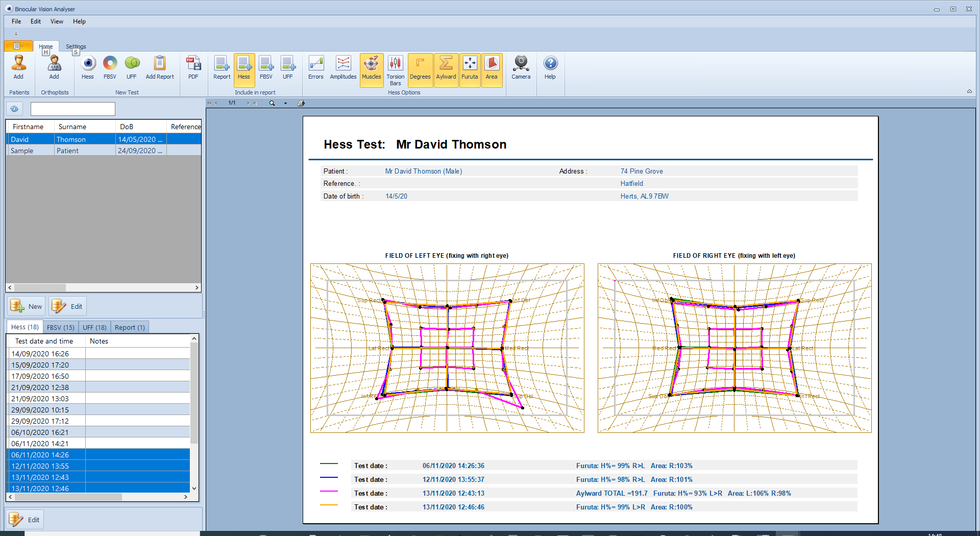Viewport: 980px width, 536px height.
Task: Click the Torsion Bars icon
Action: 395,69
